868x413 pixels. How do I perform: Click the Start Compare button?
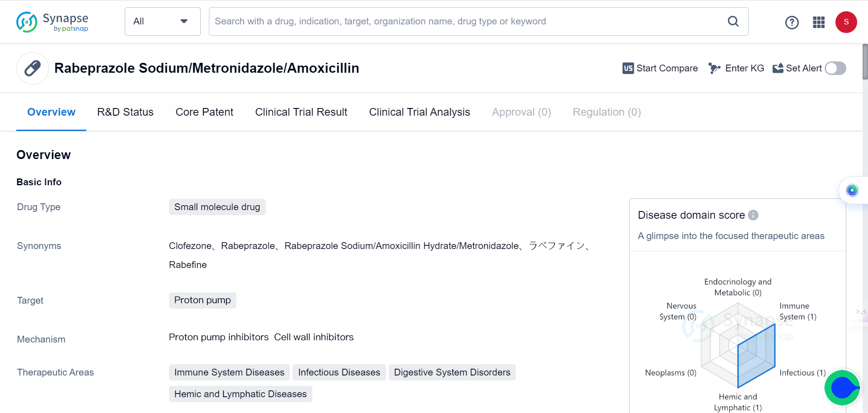pyautogui.click(x=660, y=68)
